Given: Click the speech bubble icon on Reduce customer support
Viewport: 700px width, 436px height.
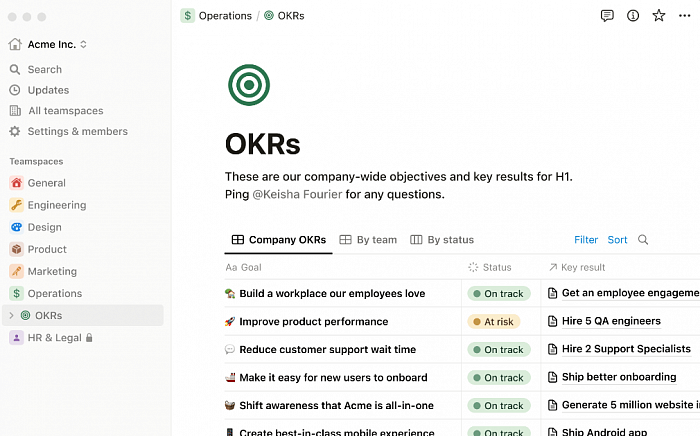Looking at the screenshot, I should click(x=230, y=349).
